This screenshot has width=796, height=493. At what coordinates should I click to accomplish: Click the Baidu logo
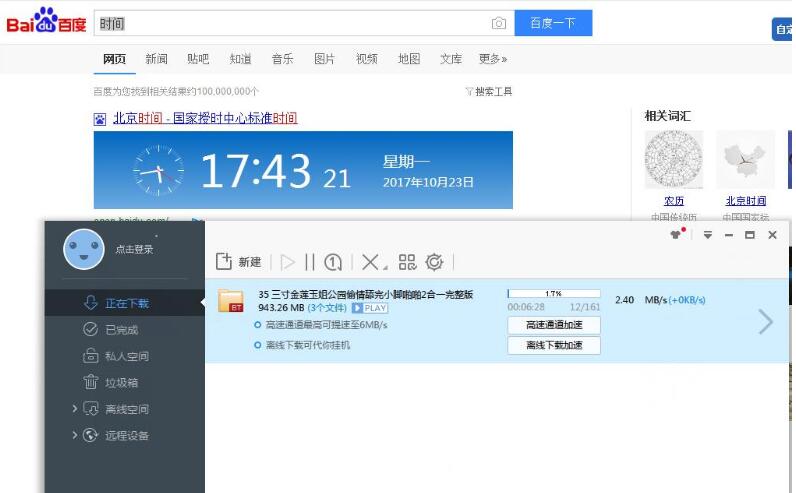coord(46,21)
